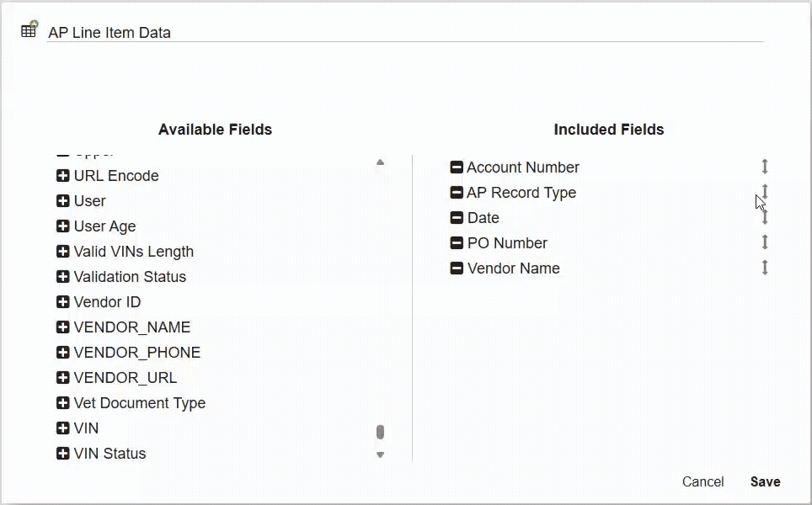Click plus icon beside Vendor ID

[62, 302]
